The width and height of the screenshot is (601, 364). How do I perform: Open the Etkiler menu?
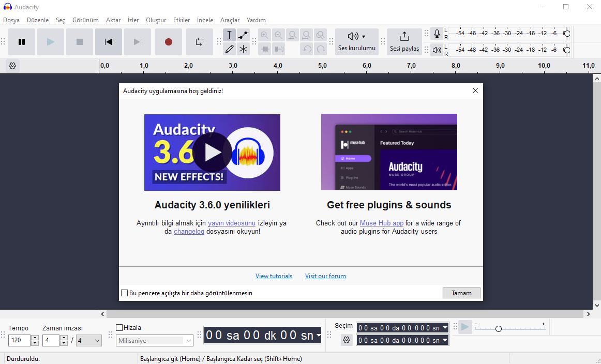point(182,20)
